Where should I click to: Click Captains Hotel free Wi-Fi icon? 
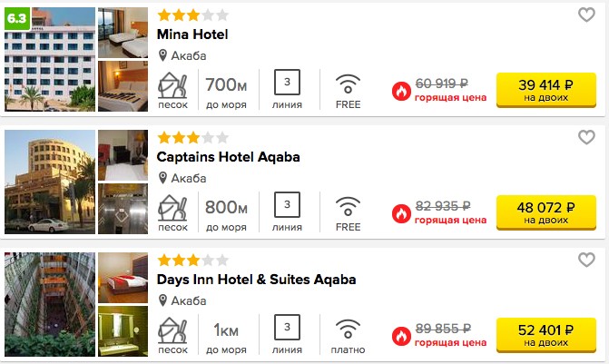tap(348, 207)
